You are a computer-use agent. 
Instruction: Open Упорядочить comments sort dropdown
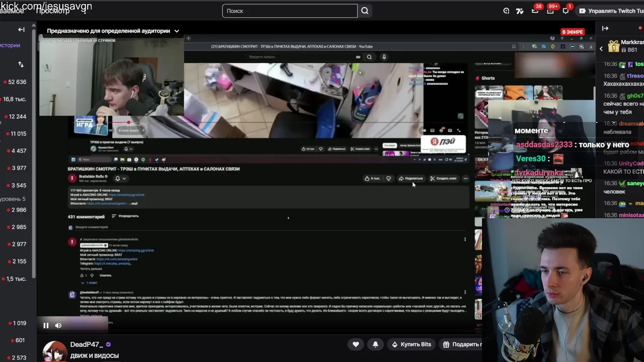tap(125, 216)
